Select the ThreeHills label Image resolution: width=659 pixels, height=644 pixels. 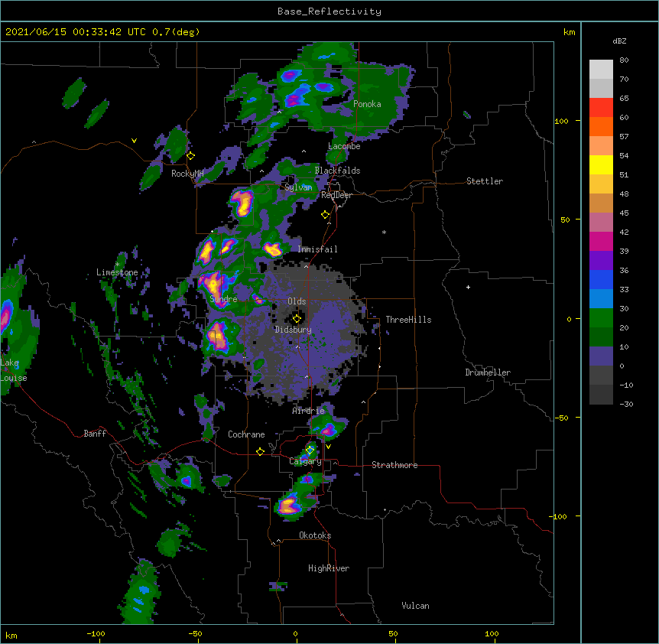408,320
